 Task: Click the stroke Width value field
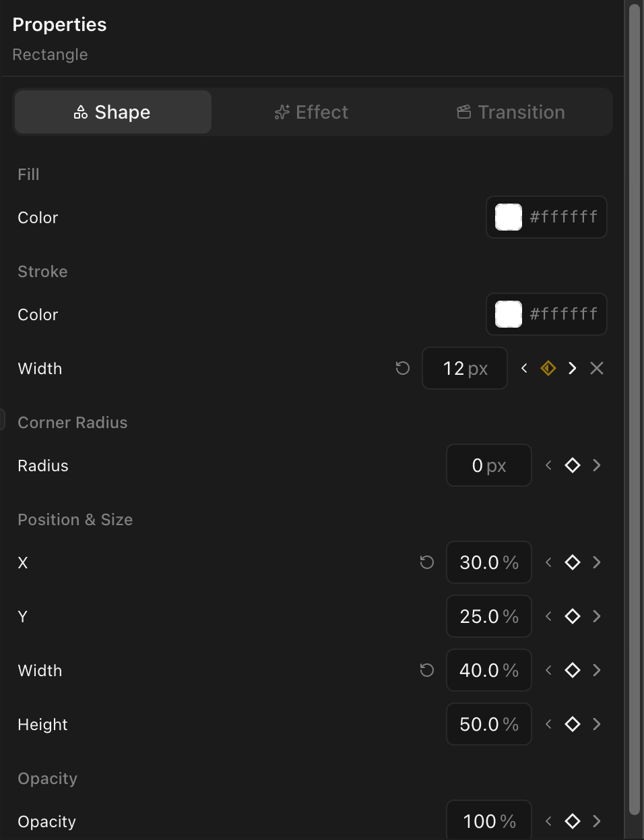coord(465,368)
